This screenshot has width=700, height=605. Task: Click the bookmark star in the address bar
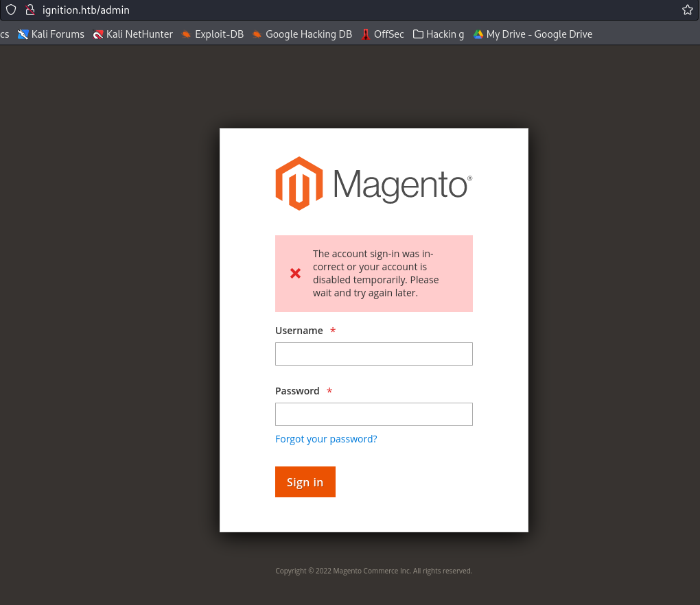click(x=687, y=10)
